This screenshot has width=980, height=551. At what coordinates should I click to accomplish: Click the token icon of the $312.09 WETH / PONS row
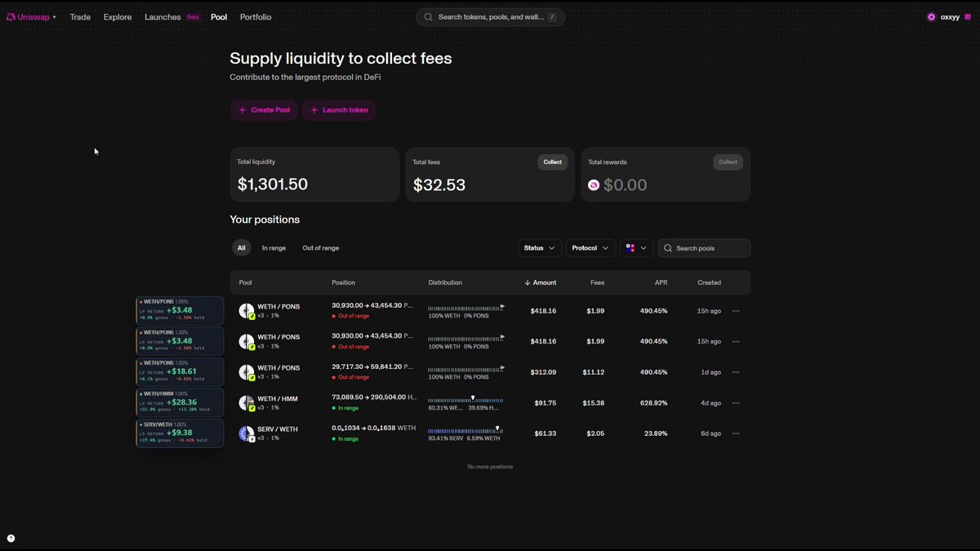coord(247,372)
